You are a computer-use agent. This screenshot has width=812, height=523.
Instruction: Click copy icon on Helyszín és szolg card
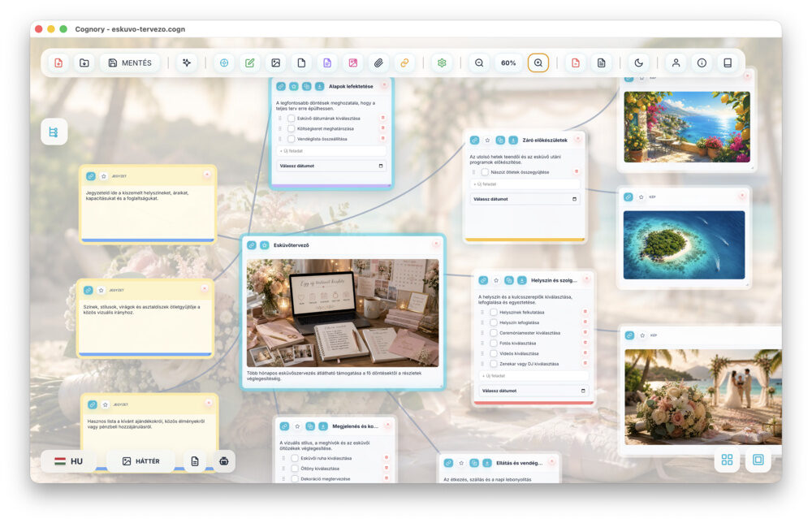click(x=509, y=280)
